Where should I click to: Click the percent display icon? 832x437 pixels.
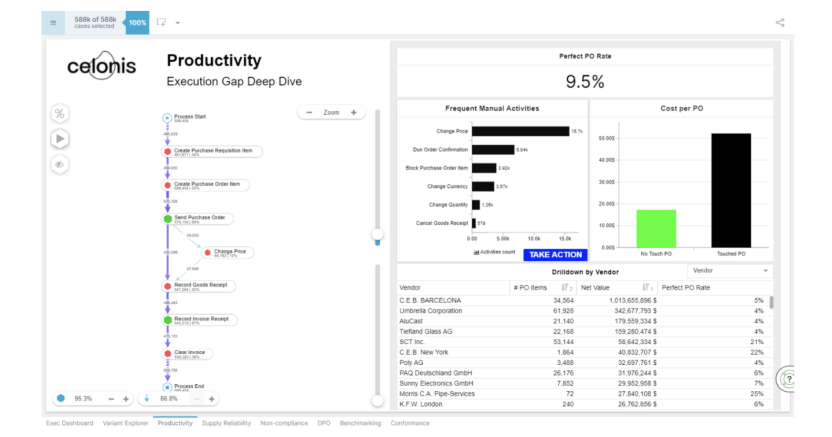59,113
